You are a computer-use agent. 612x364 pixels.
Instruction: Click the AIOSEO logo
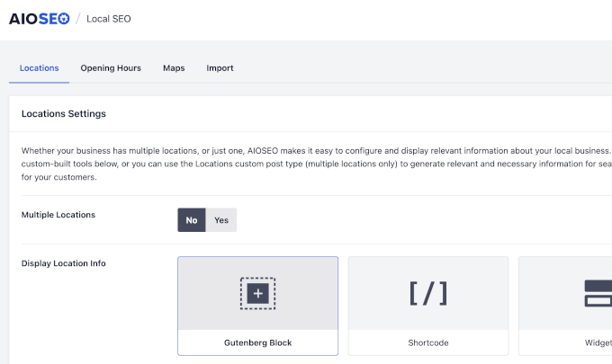pyautogui.click(x=39, y=18)
